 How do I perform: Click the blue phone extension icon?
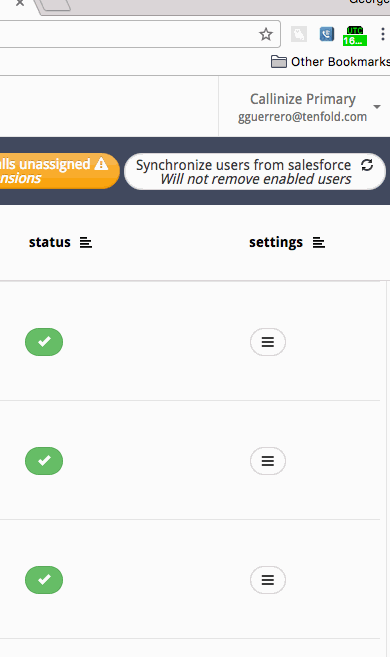tap(327, 34)
